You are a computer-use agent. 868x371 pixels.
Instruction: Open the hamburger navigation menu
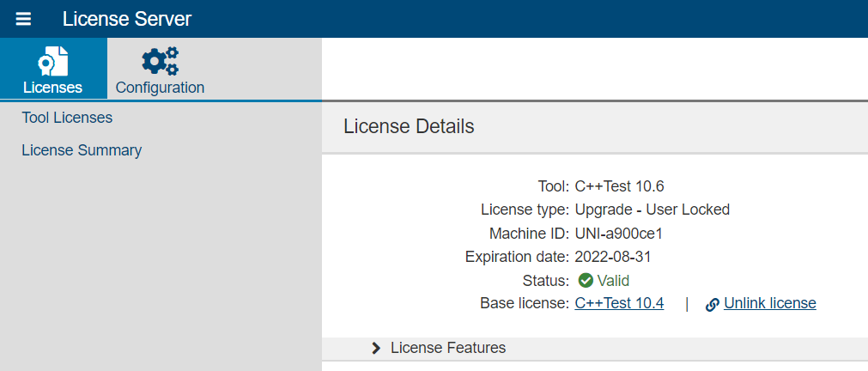click(x=23, y=19)
